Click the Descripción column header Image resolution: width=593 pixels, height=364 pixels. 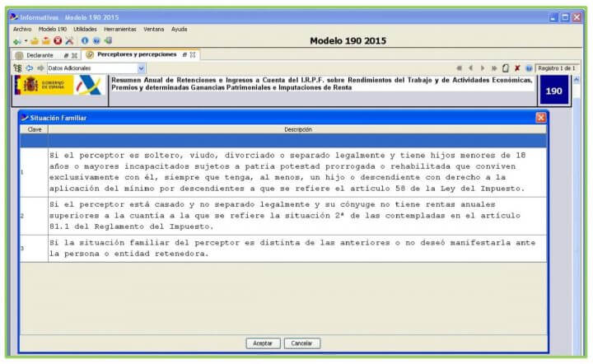click(297, 129)
